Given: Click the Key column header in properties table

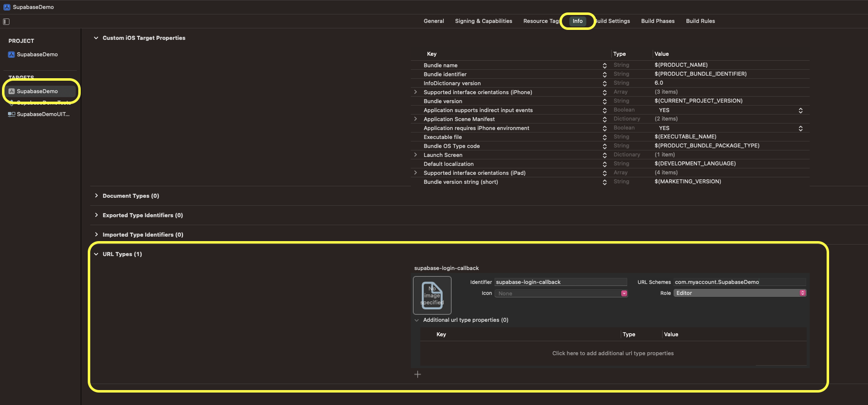Looking at the screenshot, I should (x=432, y=54).
